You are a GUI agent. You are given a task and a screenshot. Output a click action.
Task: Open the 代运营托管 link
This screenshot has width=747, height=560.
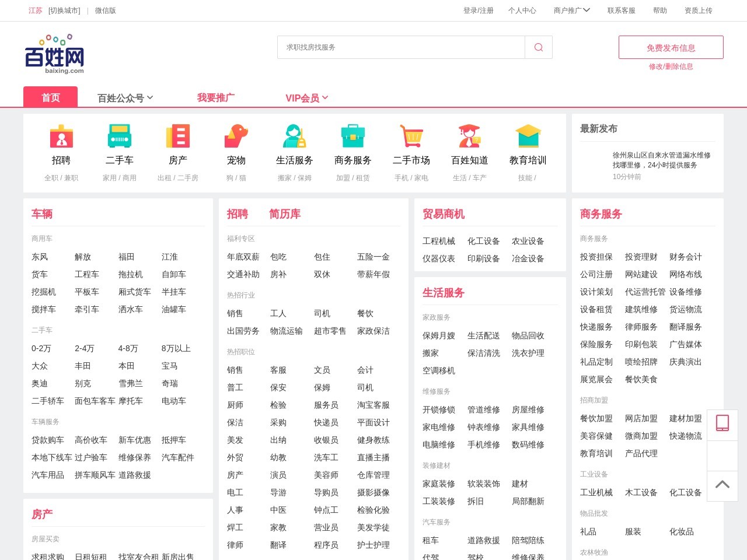(x=645, y=292)
